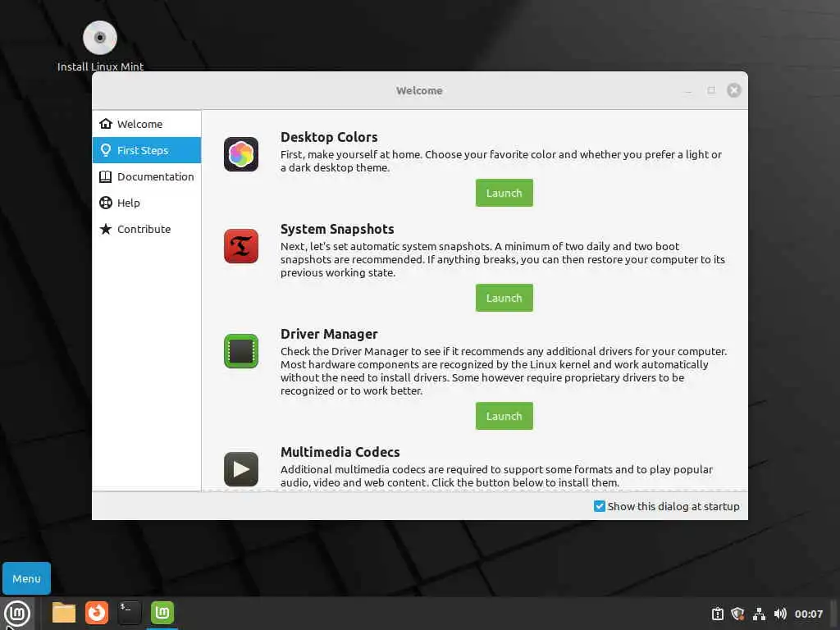Switch to the Welcome sidebar section
This screenshot has width=840, height=630.
click(x=147, y=124)
